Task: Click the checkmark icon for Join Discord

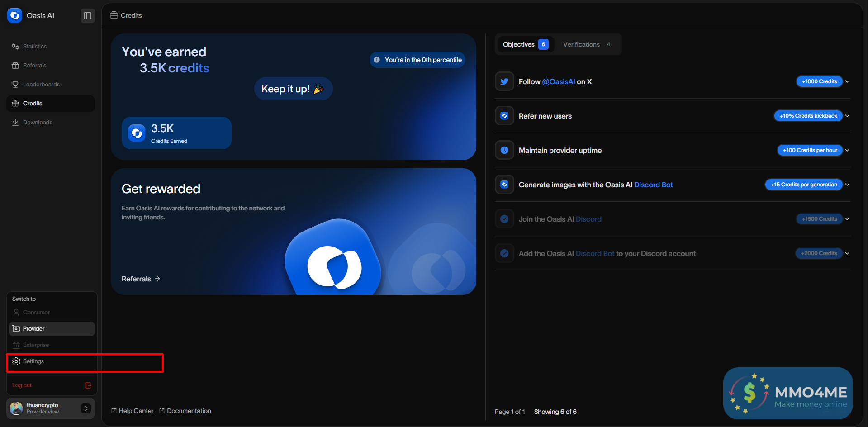Action: point(504,219)
